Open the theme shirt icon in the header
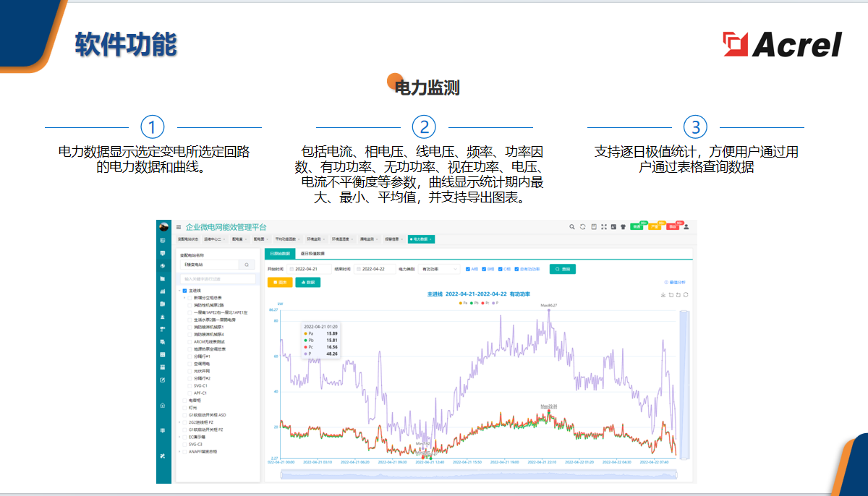 [623, 227]
